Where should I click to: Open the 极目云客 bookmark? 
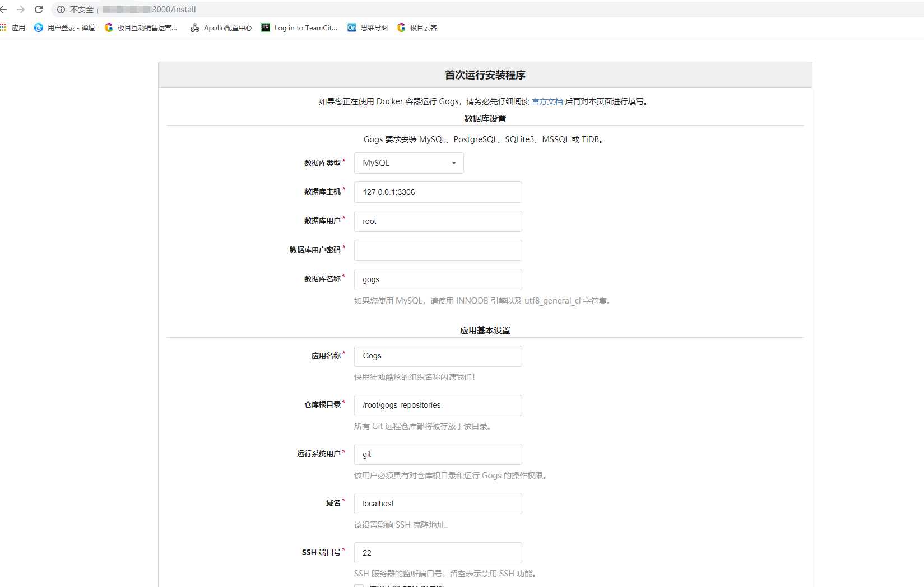pos(417,27)
